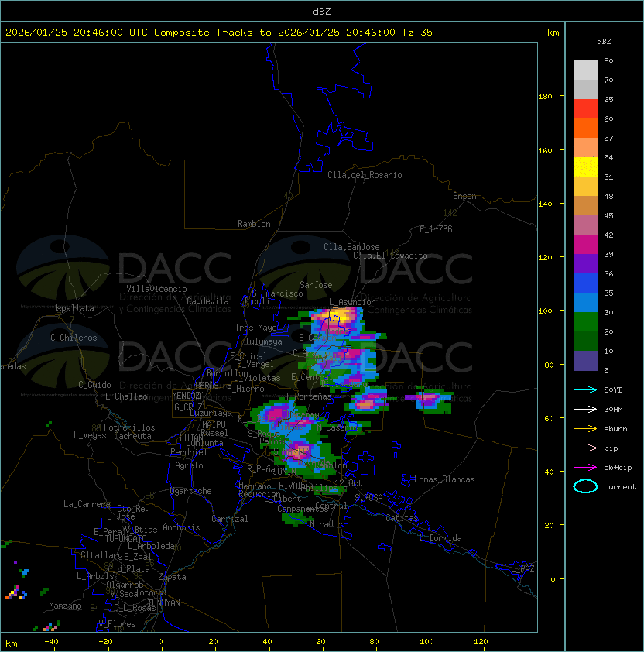Click the Uspallata label

coord(73,308)
